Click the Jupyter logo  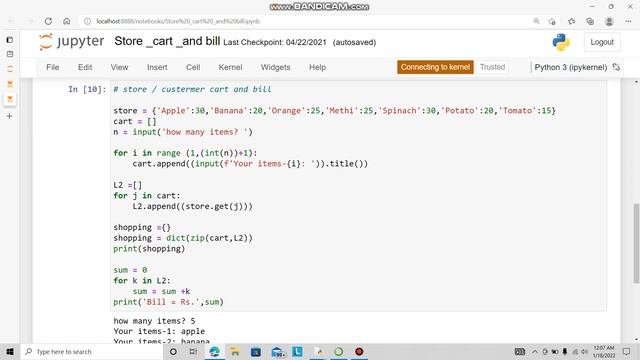(72, 42)
